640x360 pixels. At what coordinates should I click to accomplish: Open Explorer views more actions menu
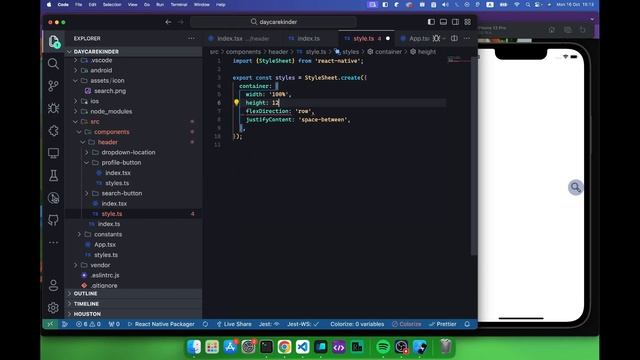[191, 38]
